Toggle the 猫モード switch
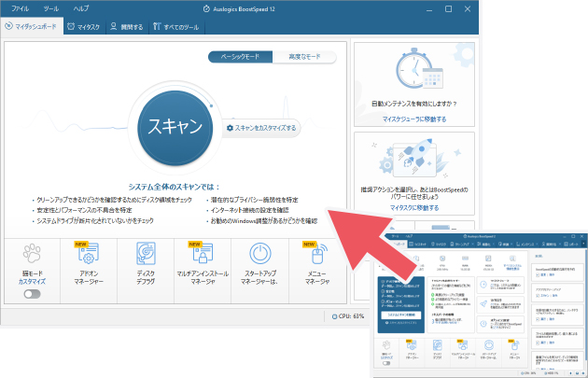Image resolution: width=588 pixels, height=378 pixels. click(32, 293)
